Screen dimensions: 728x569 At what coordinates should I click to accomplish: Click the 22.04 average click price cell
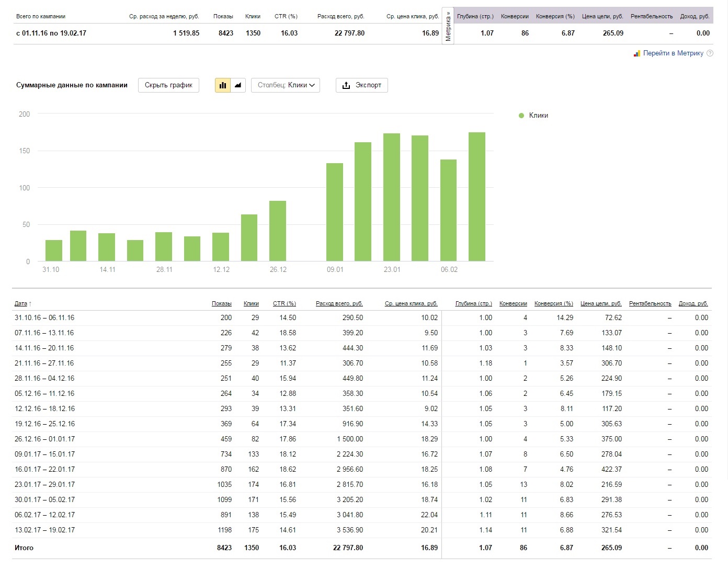tap(429, 515)
